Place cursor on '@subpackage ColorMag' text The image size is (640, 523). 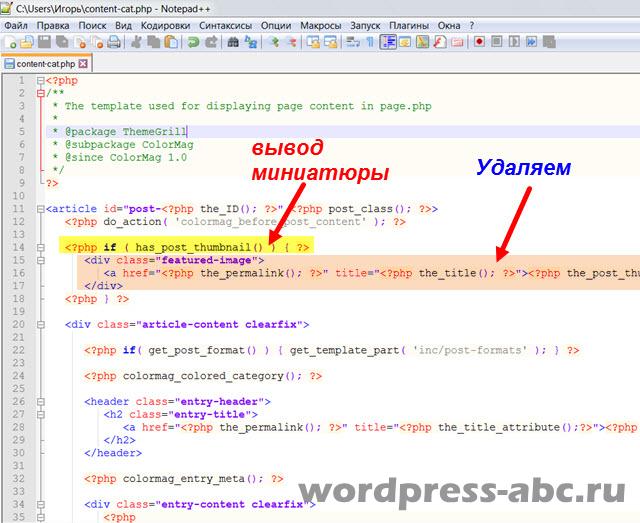pyautogui.click(x=129, y=145)
